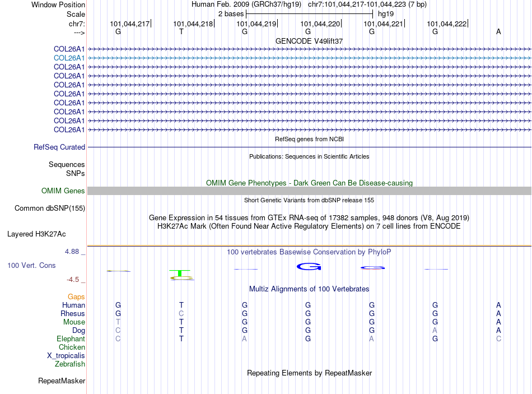Image resolution: width=532 pixels, height=394 pixels.
Task: Click the OMIM Genes track label
Action: (63, 191)
